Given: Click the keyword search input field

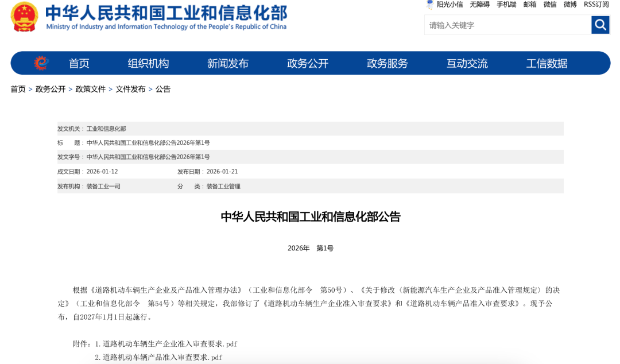Looking at the screenshot, I should (507, 25).
